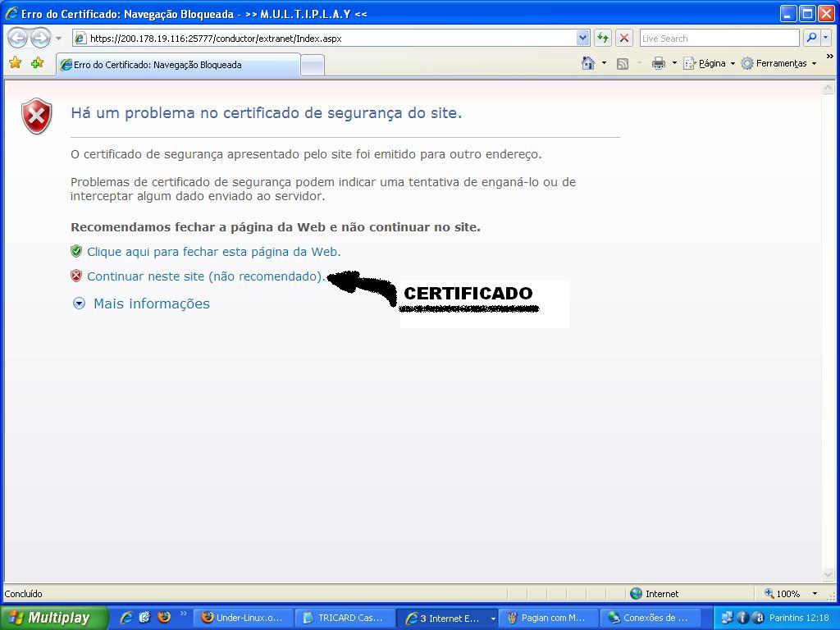Screen dimensions: 840x630
Task: Expand Quick Launch overflow chevron
Action: tap(183, 614)
